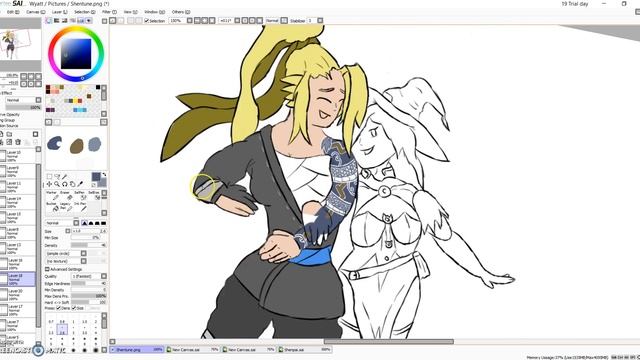Choose the Eraser brush
This screenshot has width=640, height=360.
coord(65,195)
